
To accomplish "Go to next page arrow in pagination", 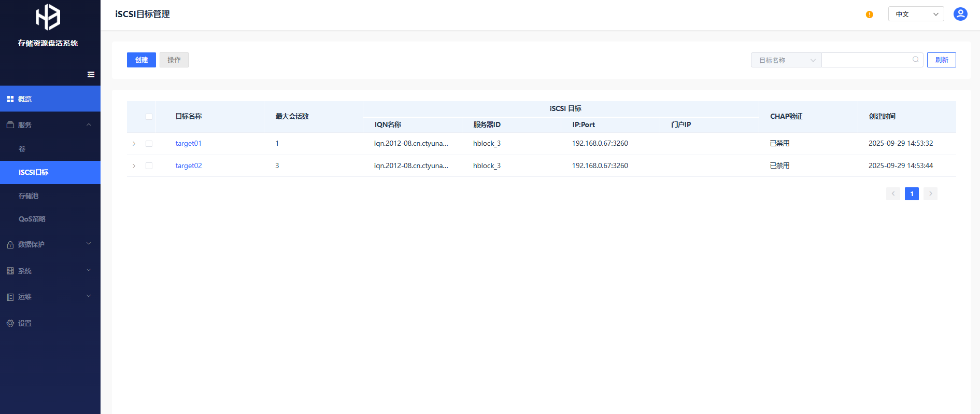I will point(930,194).
